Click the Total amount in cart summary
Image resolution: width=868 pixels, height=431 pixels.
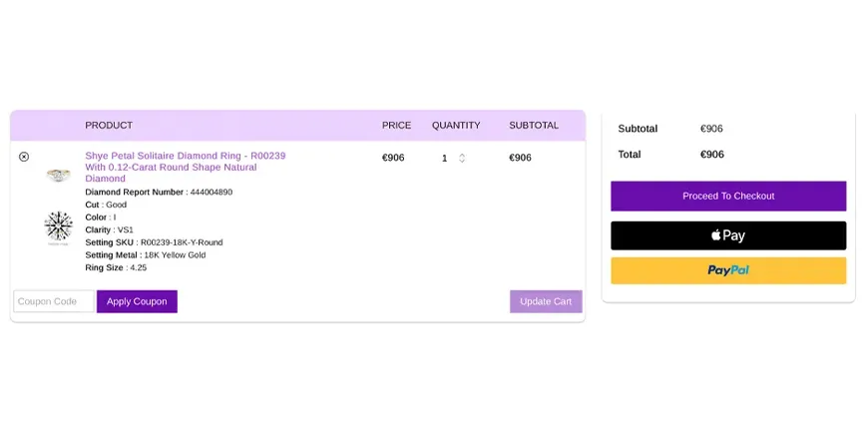pos(712,155)
